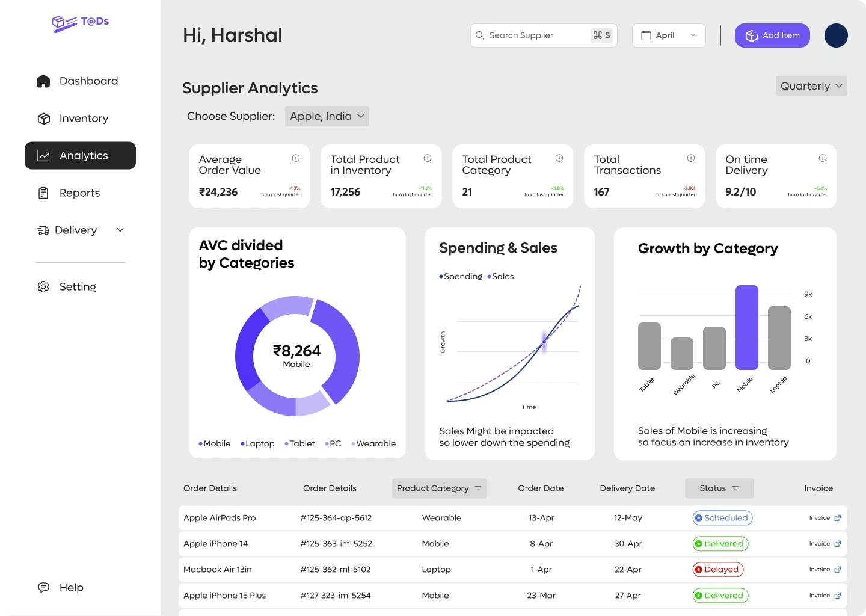Click the Delivery Date column header
Screen dimensions: 866x616
627,488
